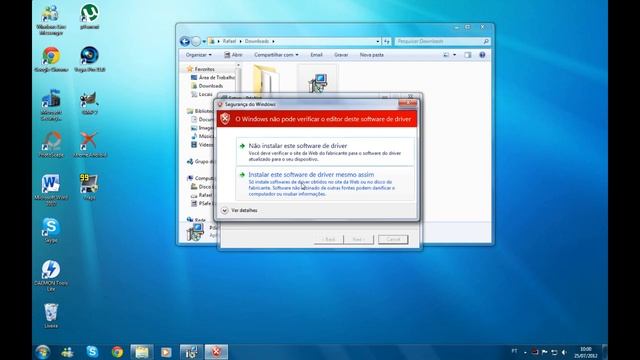Open Windows Live Messenger in the taskbar
640x360 pixels.
(x=67, y=352)
